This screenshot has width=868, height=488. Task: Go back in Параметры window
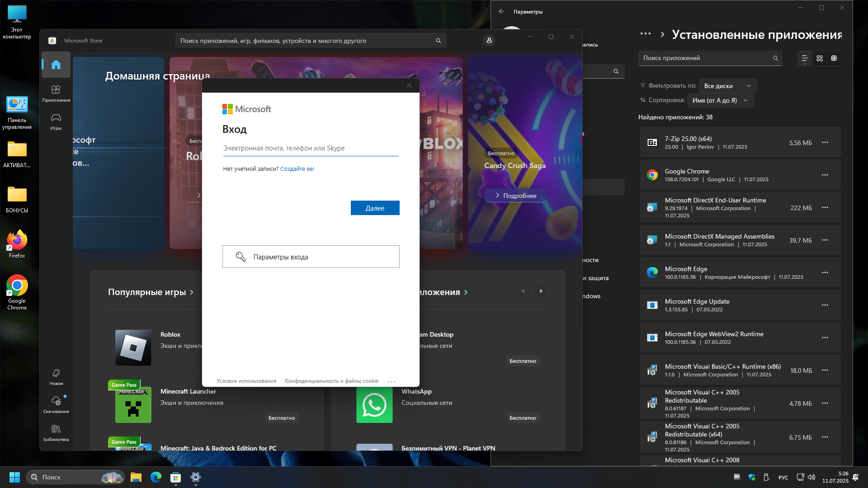(x=502, y=12)
